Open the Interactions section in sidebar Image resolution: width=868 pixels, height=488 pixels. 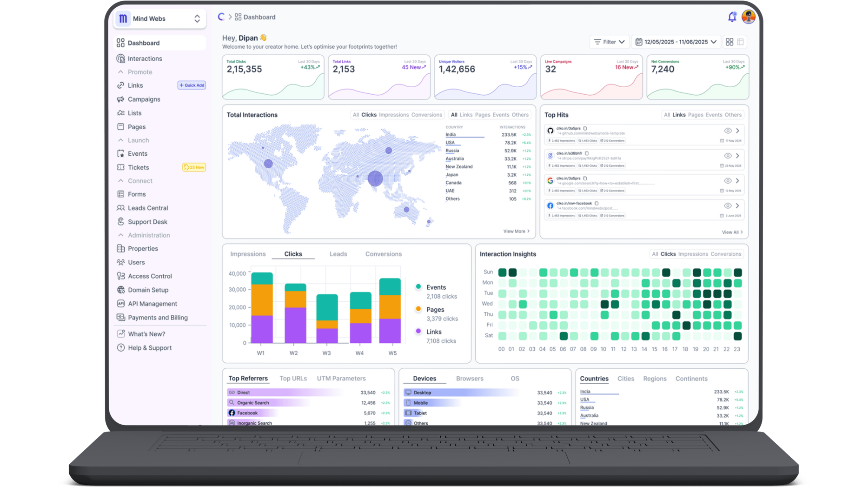point(145,58)
